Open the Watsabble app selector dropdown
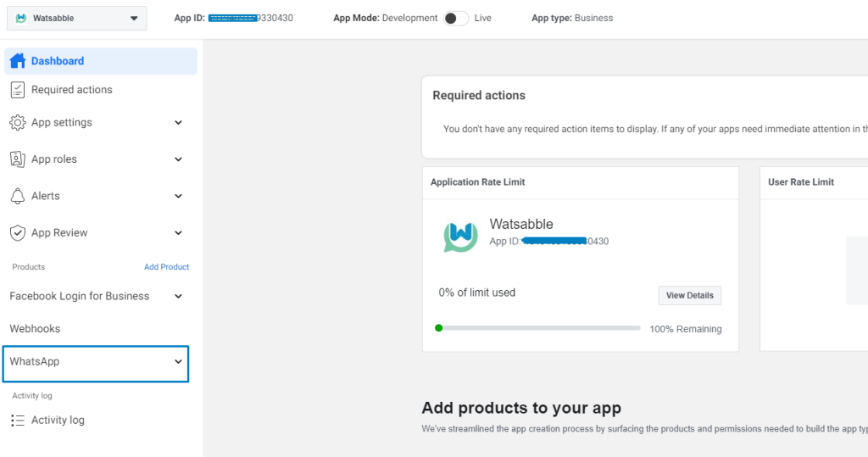 click(x=77, y=19)
